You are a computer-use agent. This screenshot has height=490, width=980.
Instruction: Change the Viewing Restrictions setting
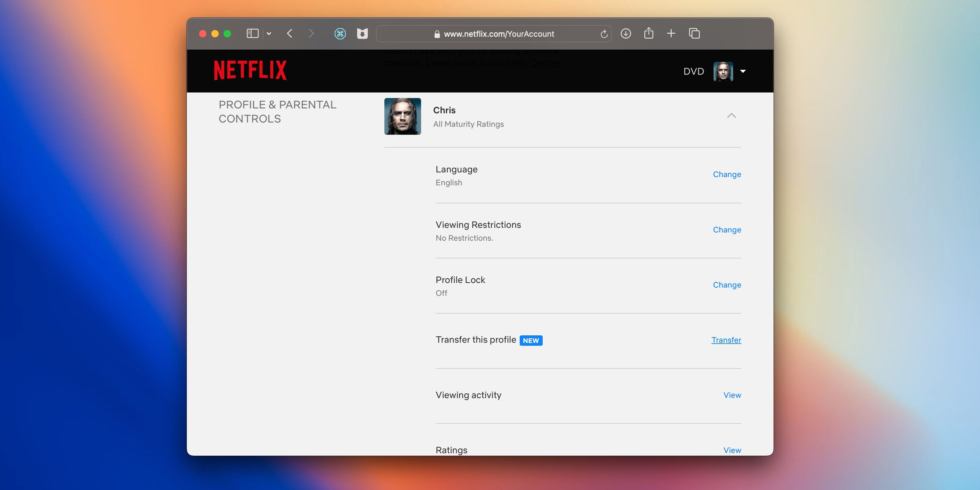(x=727, y=229)
